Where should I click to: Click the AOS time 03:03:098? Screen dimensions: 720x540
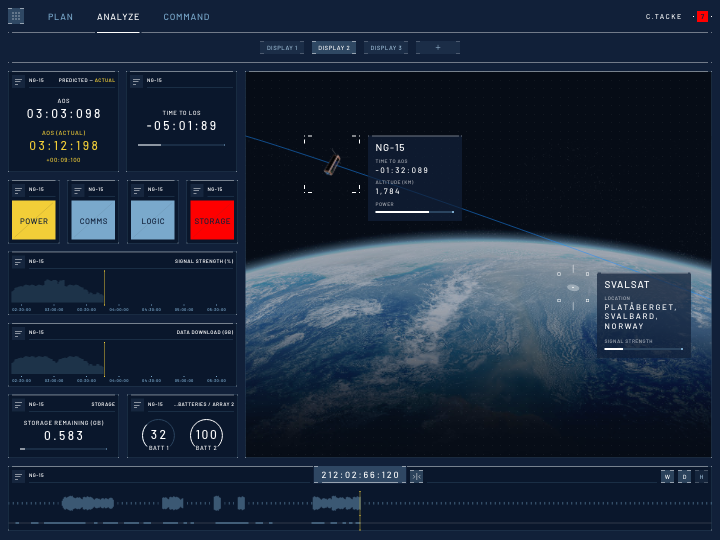[64, 114]
